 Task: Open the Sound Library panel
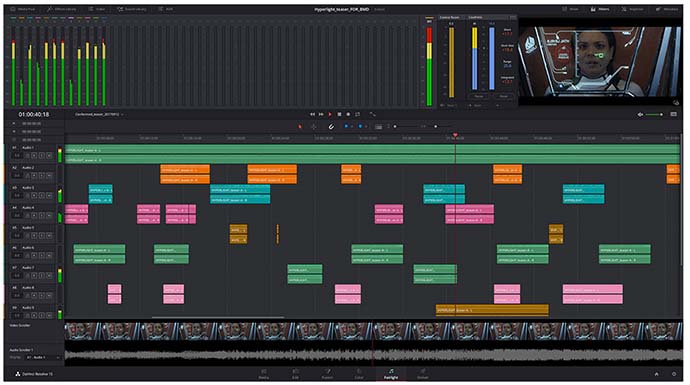132,9
